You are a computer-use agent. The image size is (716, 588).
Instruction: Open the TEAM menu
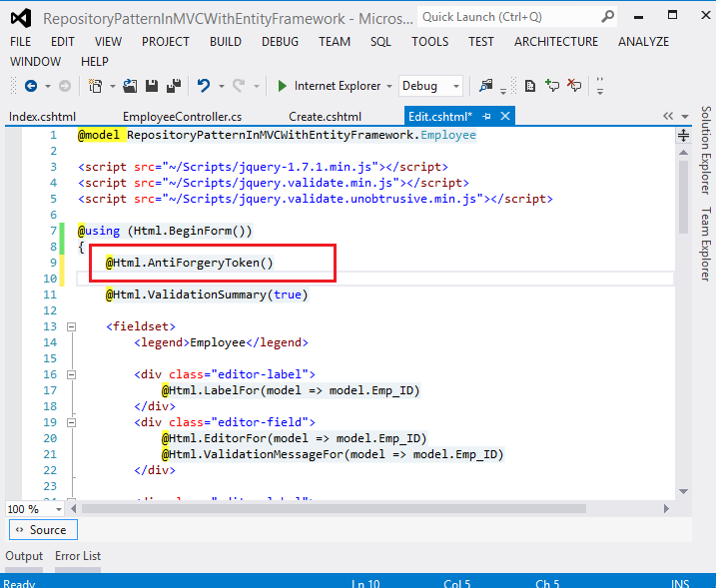pos(335,42)
